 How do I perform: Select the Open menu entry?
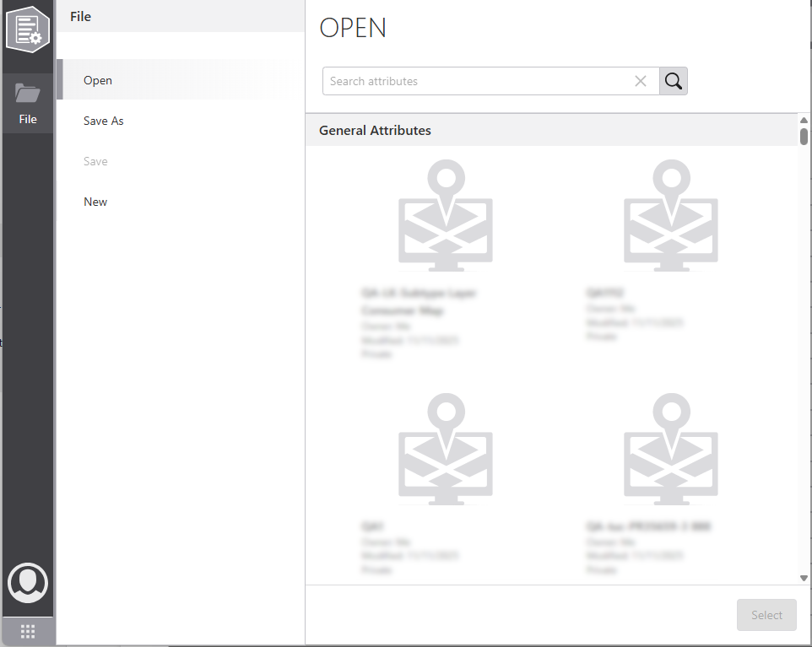[98, 80]
